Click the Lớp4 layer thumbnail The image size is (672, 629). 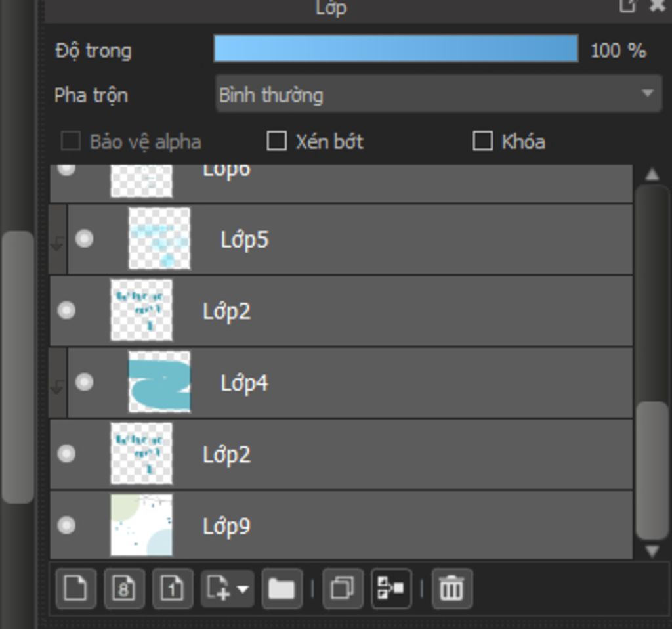pos(159,382)
